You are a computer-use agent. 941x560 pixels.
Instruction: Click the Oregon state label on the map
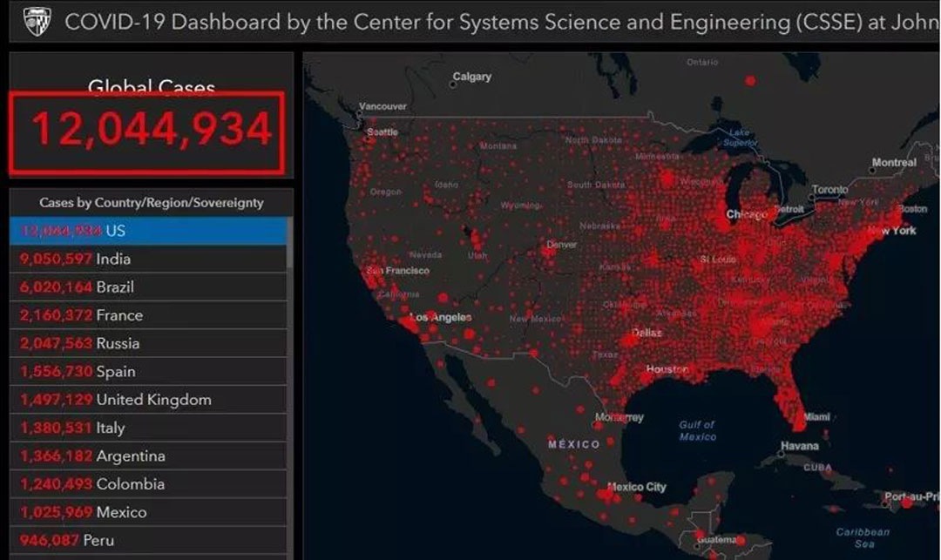point(385,192)
